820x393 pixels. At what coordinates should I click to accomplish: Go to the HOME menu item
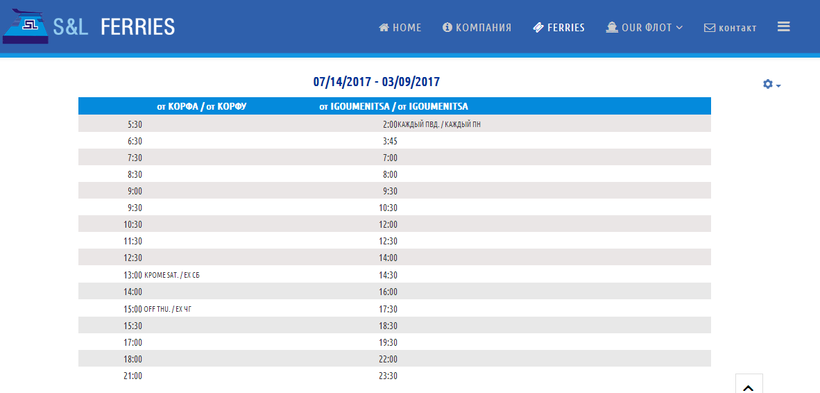point(400,27)
